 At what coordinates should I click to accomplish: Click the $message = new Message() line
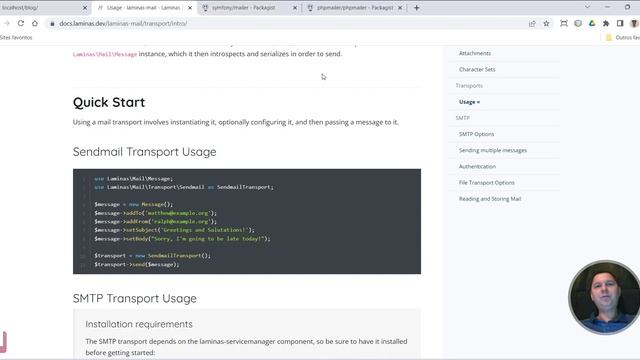tap(134, 204)
